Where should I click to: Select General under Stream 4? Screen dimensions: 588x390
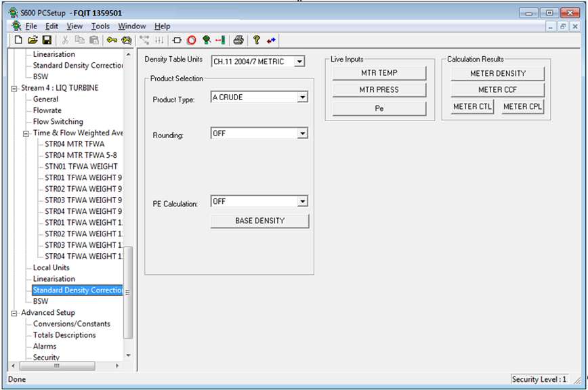coord(45,99)
